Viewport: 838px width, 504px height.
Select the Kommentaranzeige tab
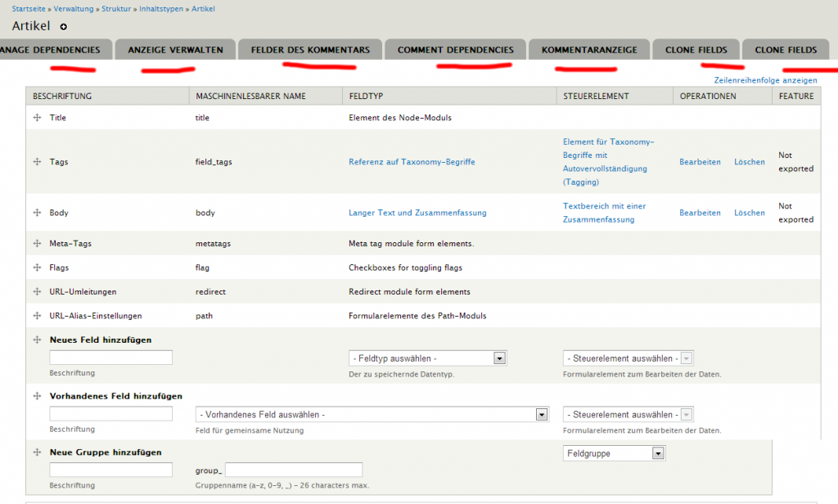pos(589,50)
